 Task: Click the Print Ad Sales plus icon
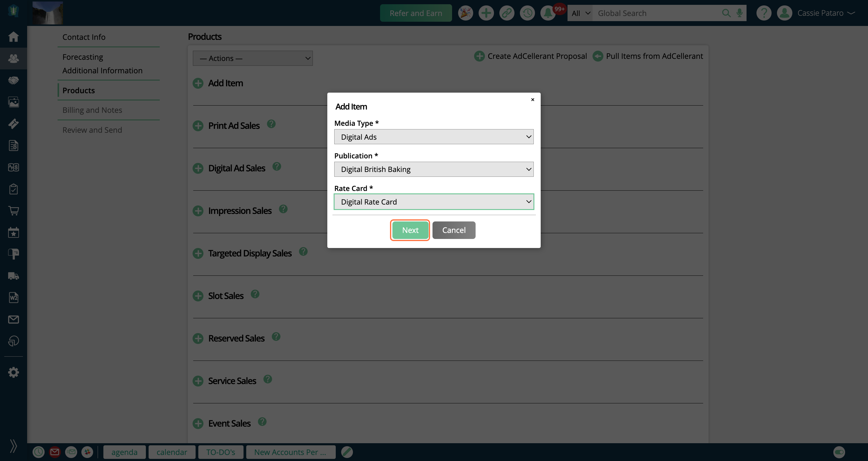click(x=198, y=126)
